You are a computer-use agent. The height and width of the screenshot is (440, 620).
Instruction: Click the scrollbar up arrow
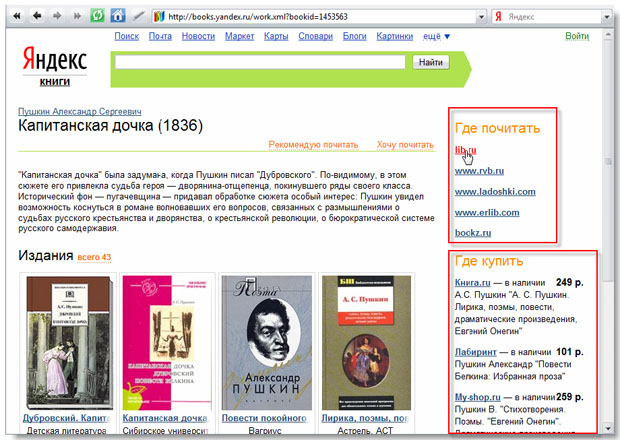pos(608,35)
